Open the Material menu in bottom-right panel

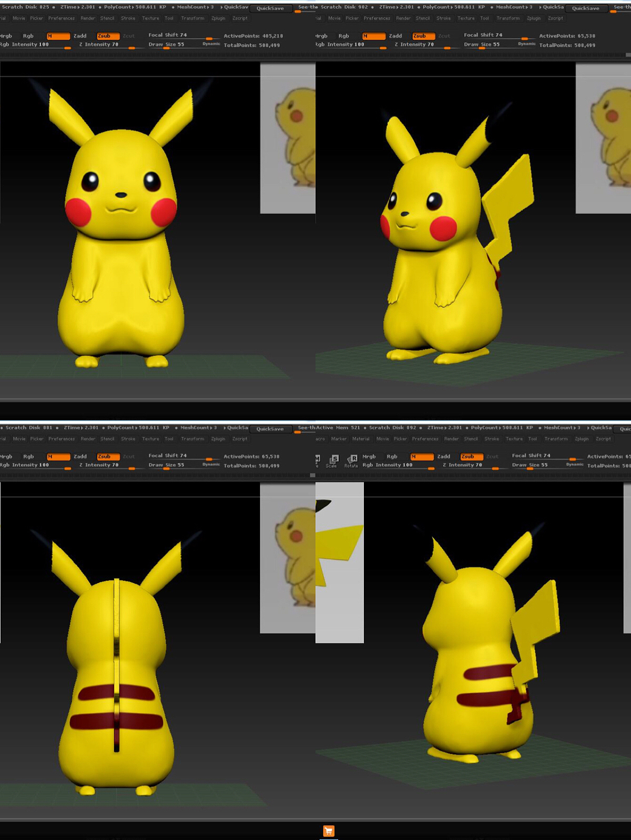[361, 438]
